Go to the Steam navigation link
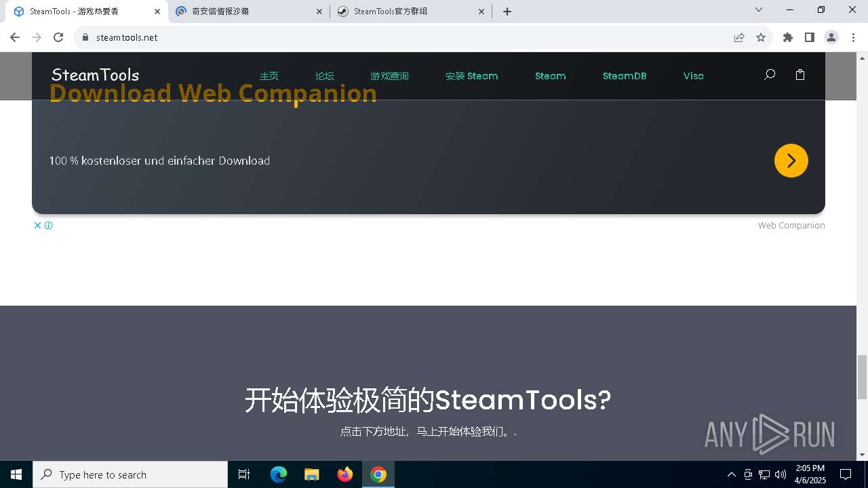Screen dimensions: 868x488 tap(550, 76)
